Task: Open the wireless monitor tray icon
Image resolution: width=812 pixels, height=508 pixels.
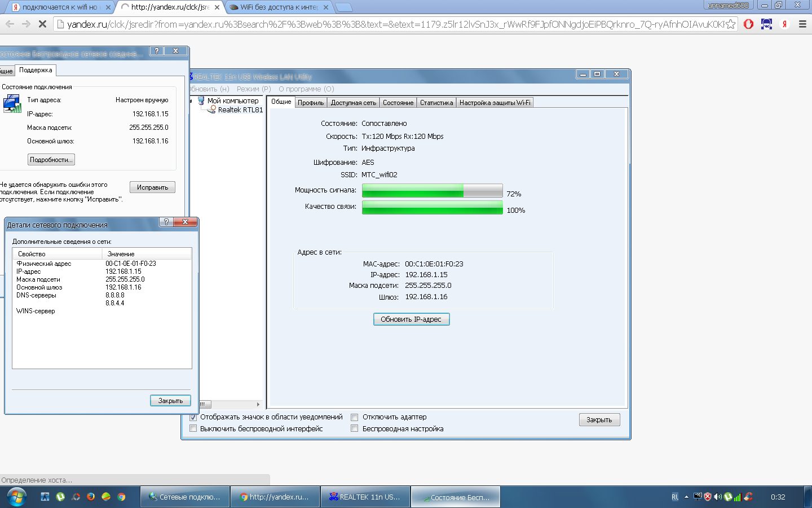Action: pyautogui.click(x=698, y=497)
